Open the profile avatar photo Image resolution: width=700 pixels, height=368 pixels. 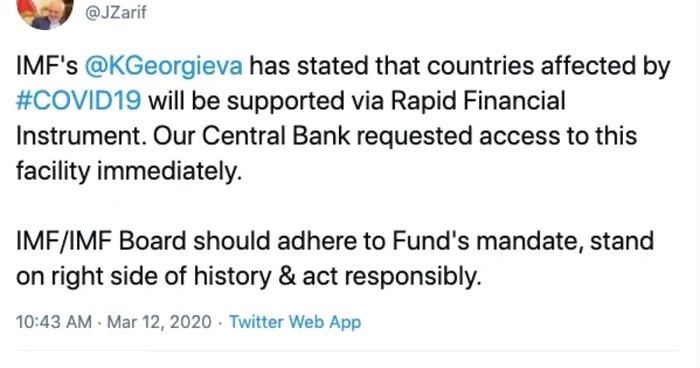(45, 13)
